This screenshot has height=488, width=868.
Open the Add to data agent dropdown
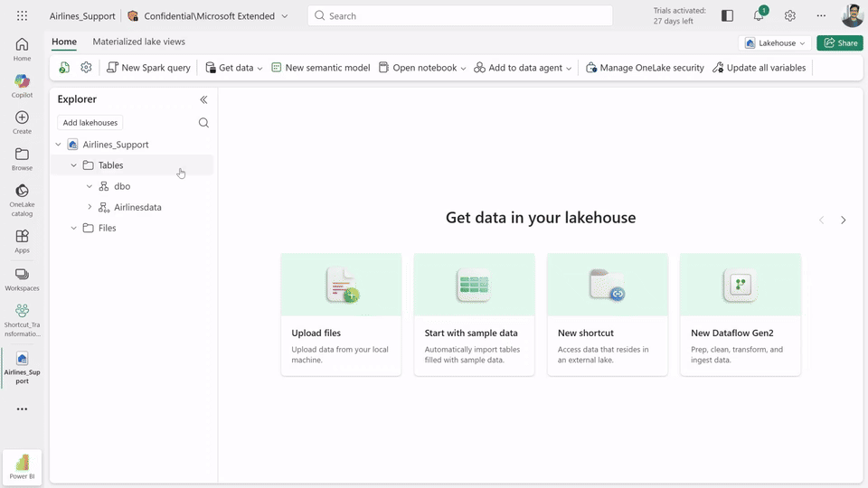pyautogui.click(x=523, y=68)
